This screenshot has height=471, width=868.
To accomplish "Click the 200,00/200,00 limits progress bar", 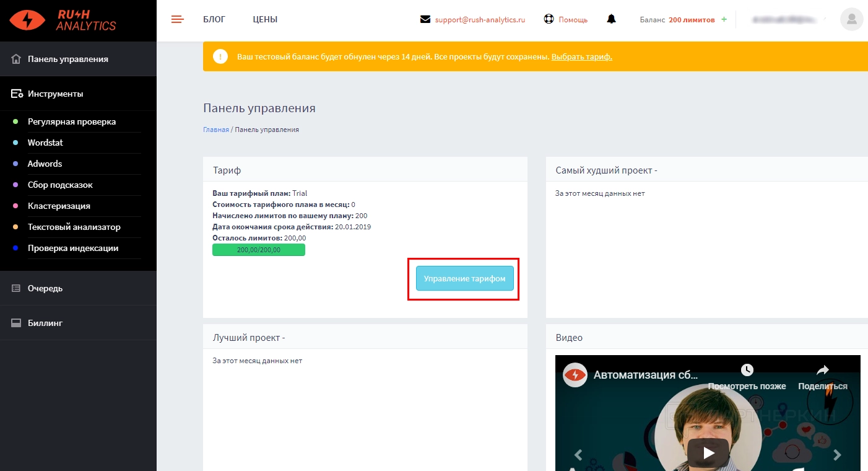I will tap(259, 250).
